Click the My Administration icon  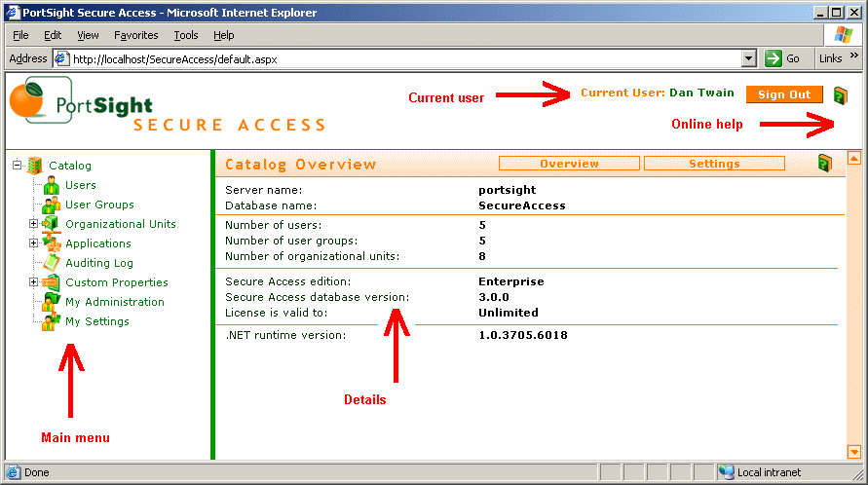[x=51, y=302]
